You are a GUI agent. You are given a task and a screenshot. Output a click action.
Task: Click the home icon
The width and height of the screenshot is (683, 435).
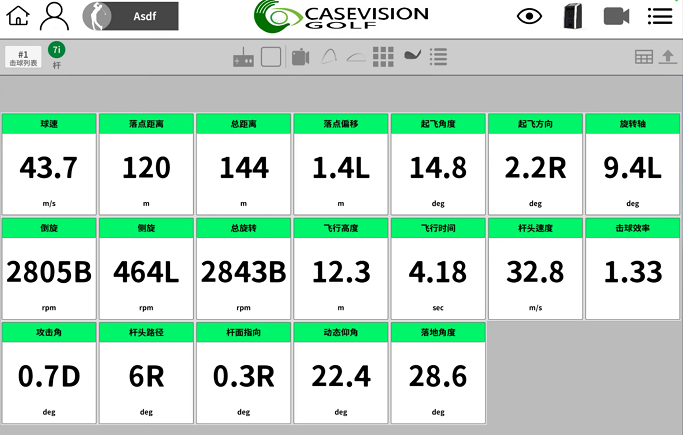click(x=19, y=16)
